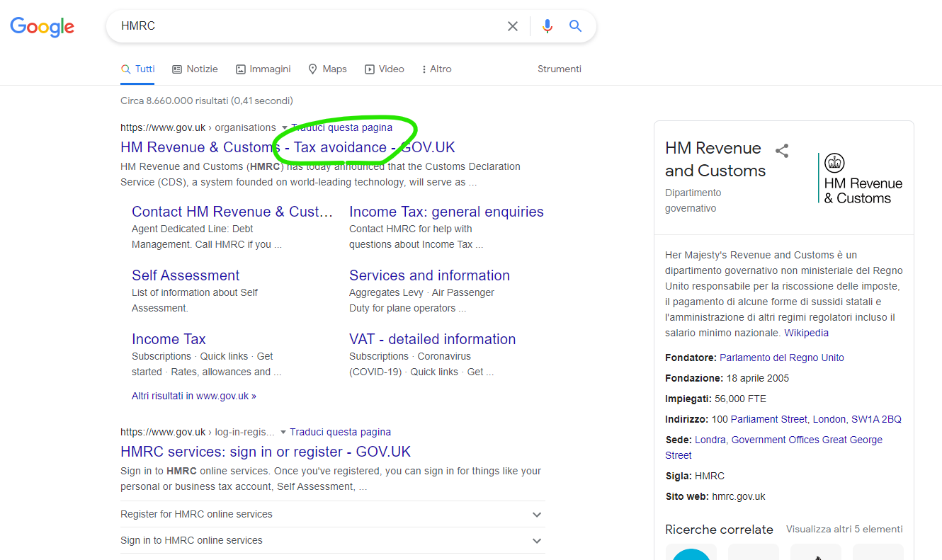Click Impiegati 56,000 FTE text

click(x=715, y=399)
